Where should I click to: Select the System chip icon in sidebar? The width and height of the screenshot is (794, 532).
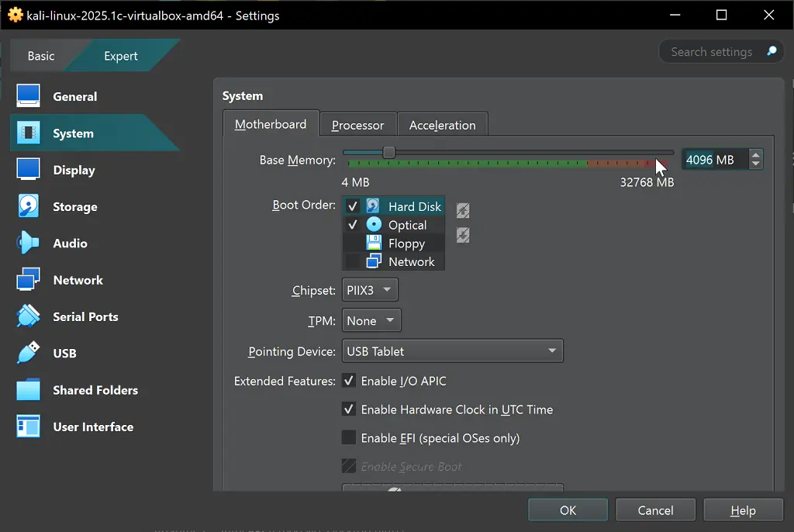[29, 133]
